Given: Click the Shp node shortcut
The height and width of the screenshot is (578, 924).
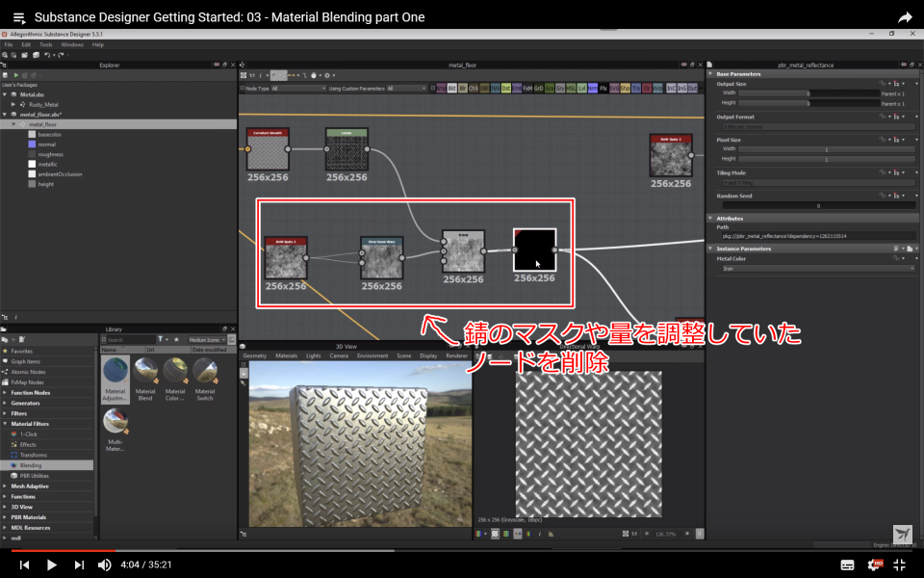Looking at the screenshot, I should [x=626, y=88].
